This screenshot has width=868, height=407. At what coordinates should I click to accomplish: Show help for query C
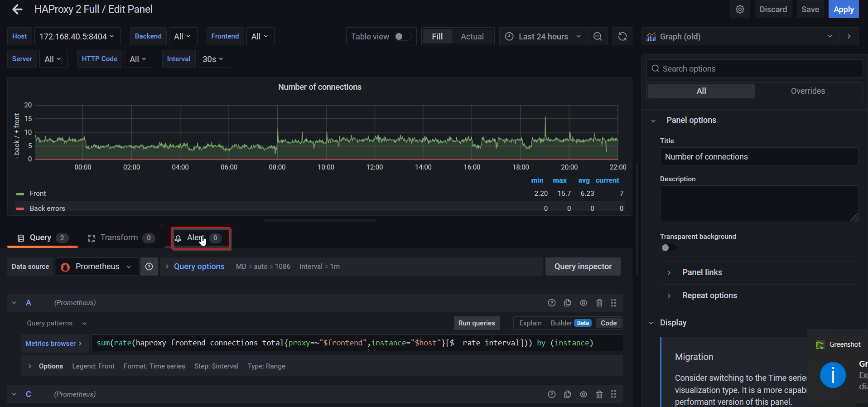(552, 394)
